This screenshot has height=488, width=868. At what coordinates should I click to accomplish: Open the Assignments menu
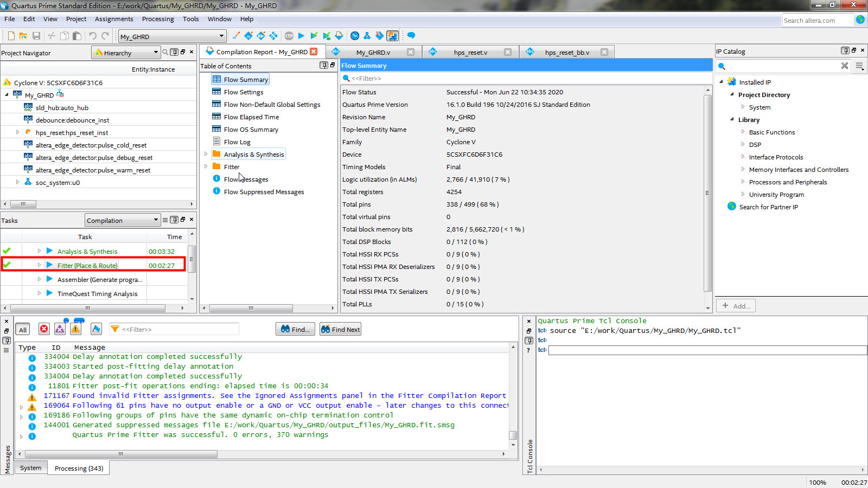tap(114, 19)
